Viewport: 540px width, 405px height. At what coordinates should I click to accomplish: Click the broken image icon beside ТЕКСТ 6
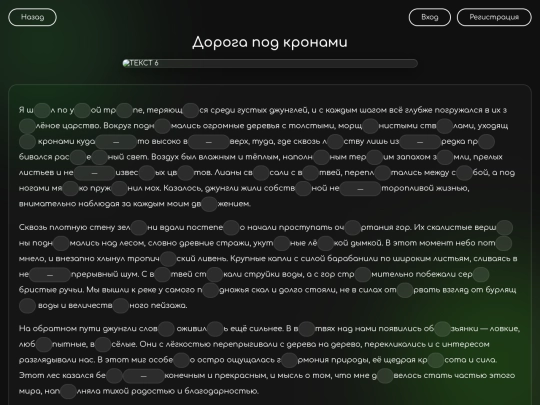pyautogui.click(x=126, y=63)
